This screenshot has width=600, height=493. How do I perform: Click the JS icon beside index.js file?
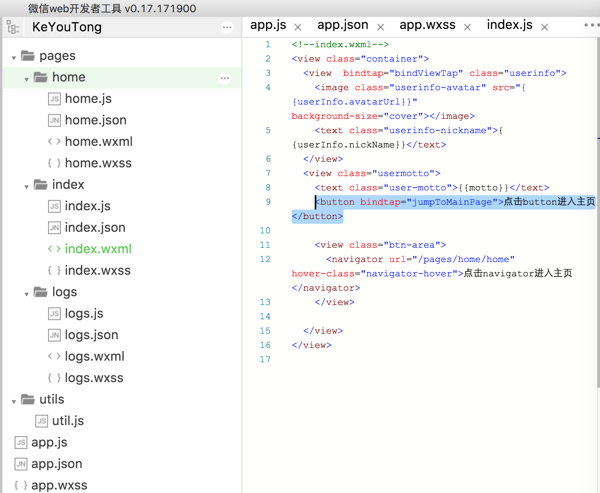54,206
